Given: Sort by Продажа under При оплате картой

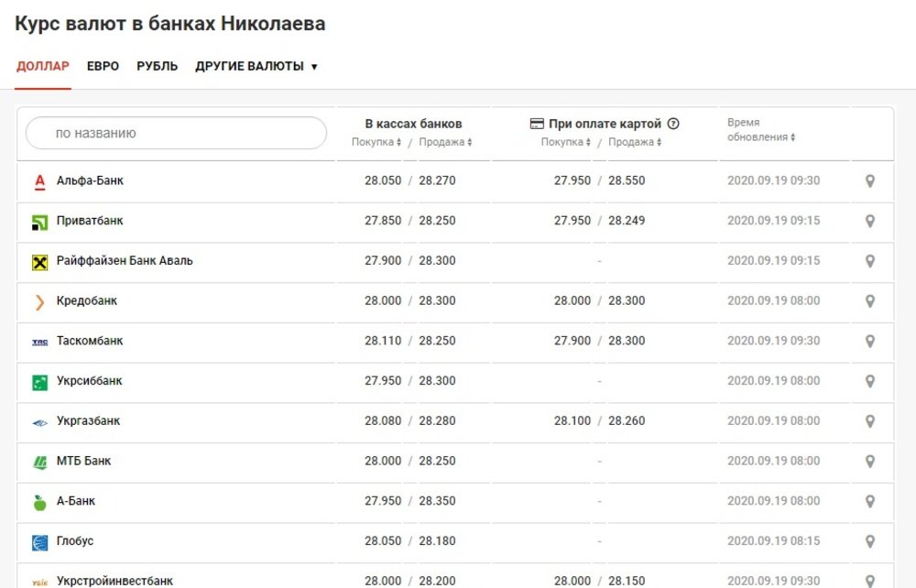Looking at the screenshot, I should (x=635, y=142).
